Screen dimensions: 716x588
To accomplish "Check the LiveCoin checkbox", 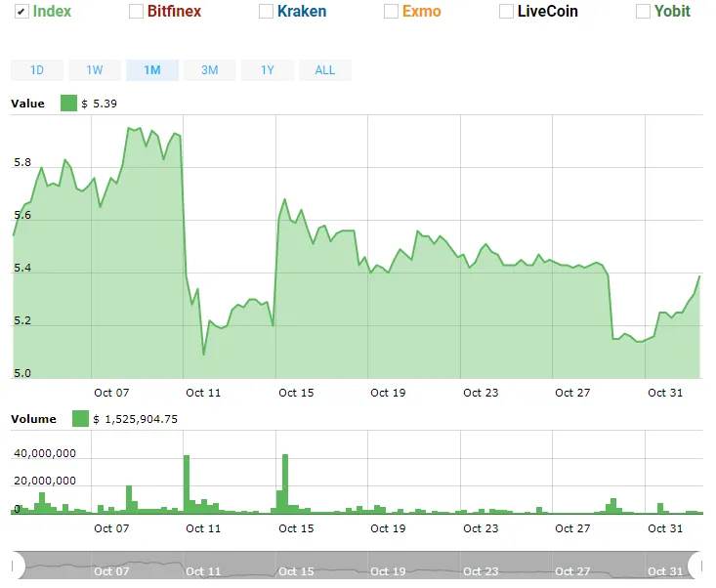I will [x=506, y=12].
